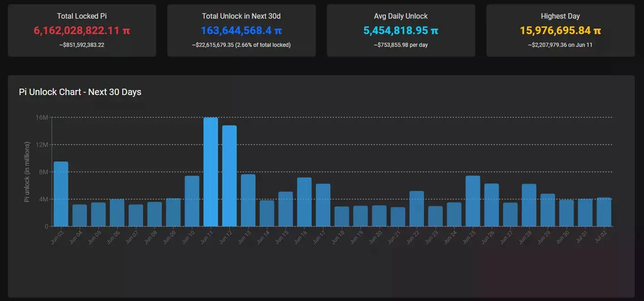Click the 8M y-axis label
This screenshot has height=301, width=644.
pos(44,172)
